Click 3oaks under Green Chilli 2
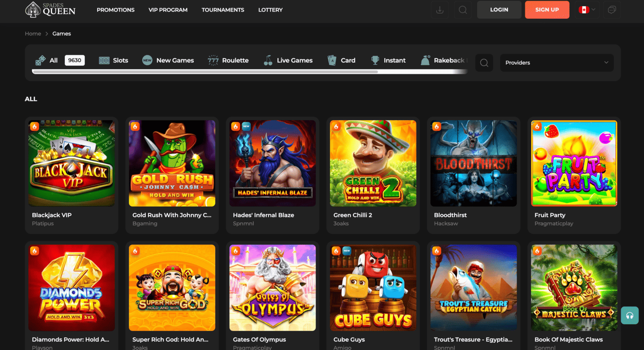The image size is (644, 350). pos(341,224)
